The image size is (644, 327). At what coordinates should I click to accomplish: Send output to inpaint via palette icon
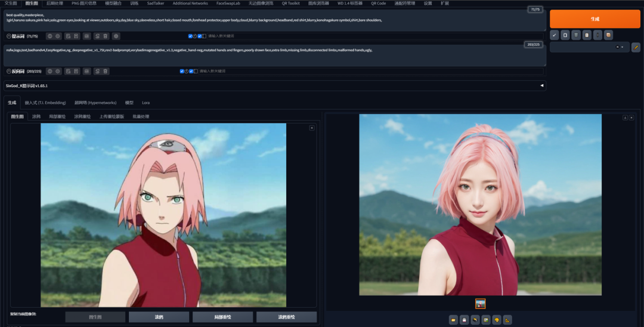pyautogui.click(x=497, y=320)
